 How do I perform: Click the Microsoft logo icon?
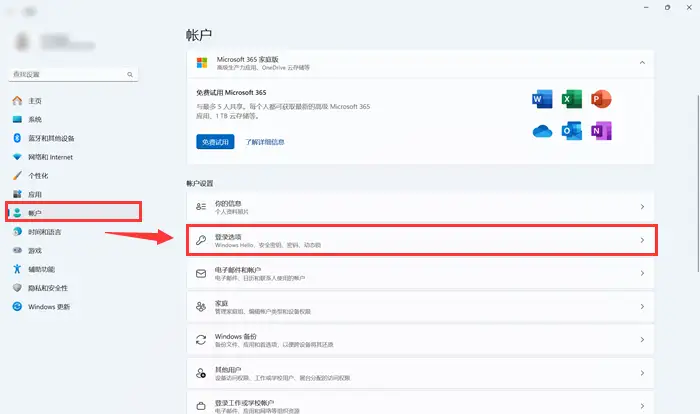click(x=202, y=63)
